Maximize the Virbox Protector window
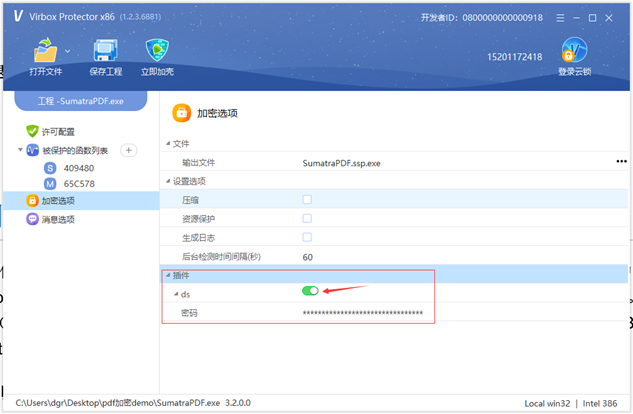The image size is (633, 414). click(592, 18)
